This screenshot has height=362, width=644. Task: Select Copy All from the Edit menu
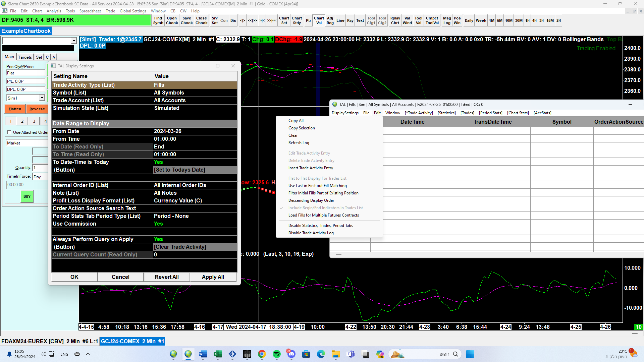coord(296,121)
